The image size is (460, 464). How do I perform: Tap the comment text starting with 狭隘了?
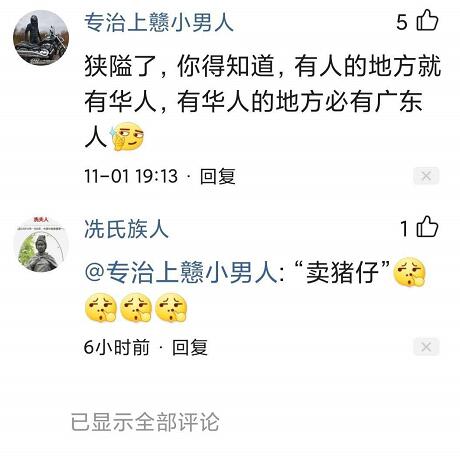pyautogui.click(x=263, y=102)
